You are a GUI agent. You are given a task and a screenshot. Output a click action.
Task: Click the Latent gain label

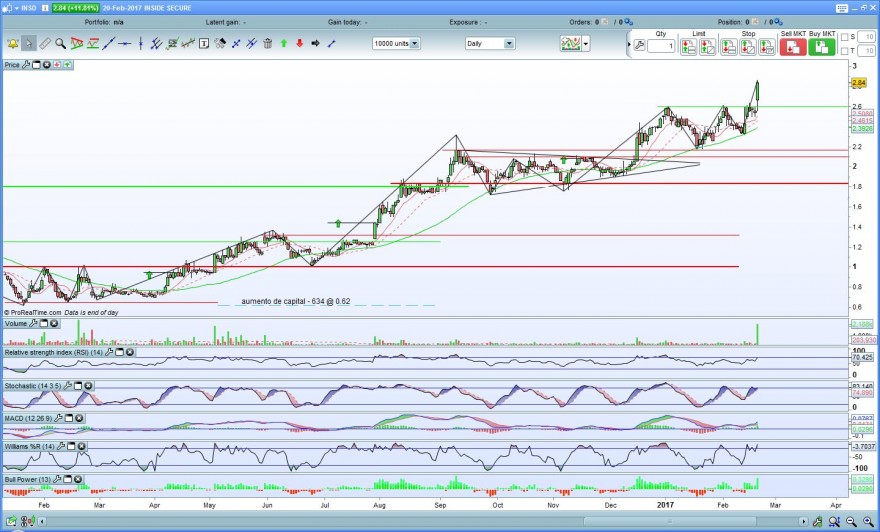(226, 22)
